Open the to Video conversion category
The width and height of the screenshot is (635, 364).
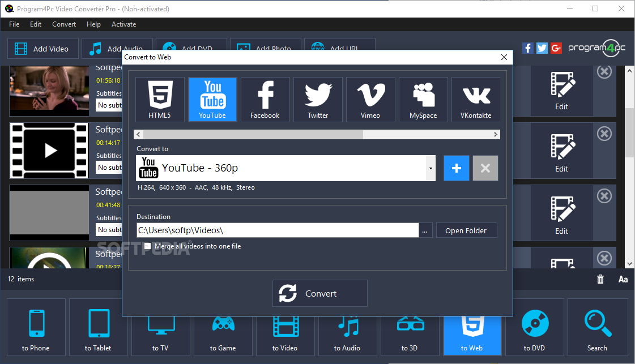click(x=285, y=336)
